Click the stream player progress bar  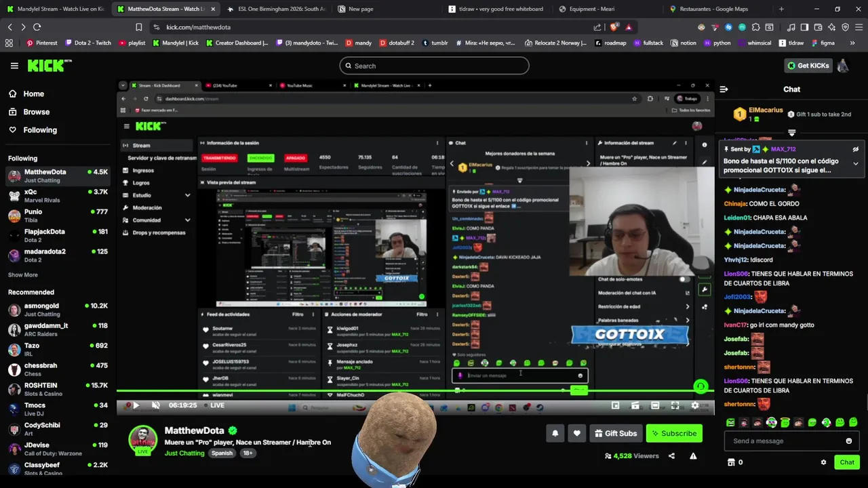pos(415,391)
